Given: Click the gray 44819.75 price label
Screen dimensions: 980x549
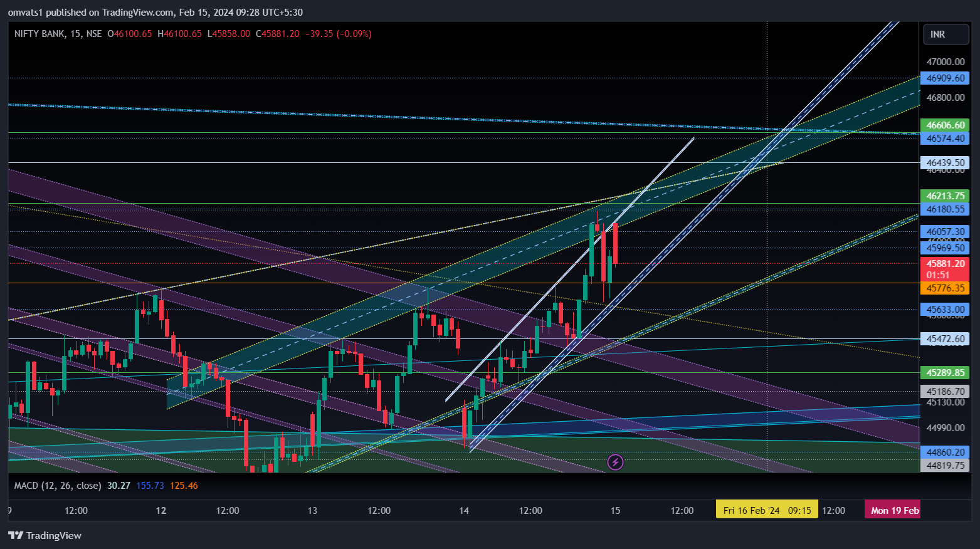Looking at the screenshot, I should [945, 466].
